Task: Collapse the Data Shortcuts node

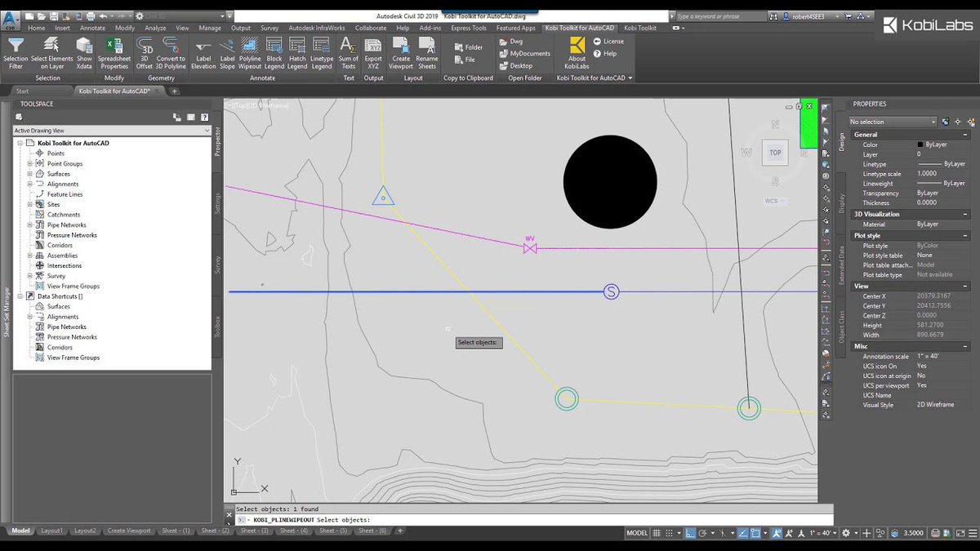Action: pos(20,296)
